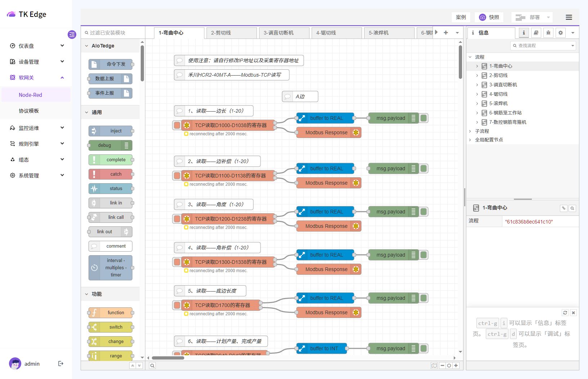Screen dimensions: 588x379
Task: Trigger inject button of TCP读取D1700 node
Action: coord(177,305)
